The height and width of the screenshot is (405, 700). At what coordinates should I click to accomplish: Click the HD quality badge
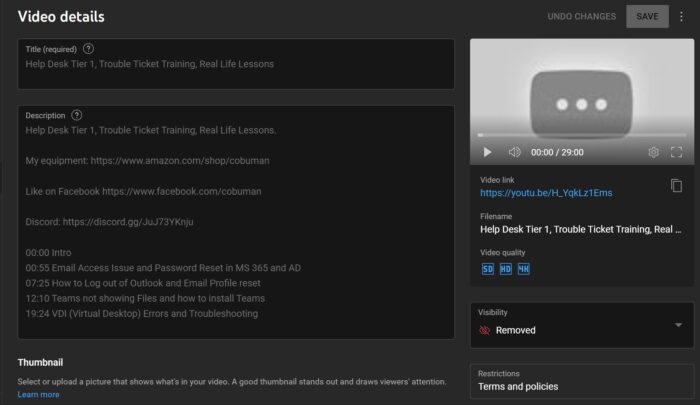pyautogui.click(x=505, y=269)
